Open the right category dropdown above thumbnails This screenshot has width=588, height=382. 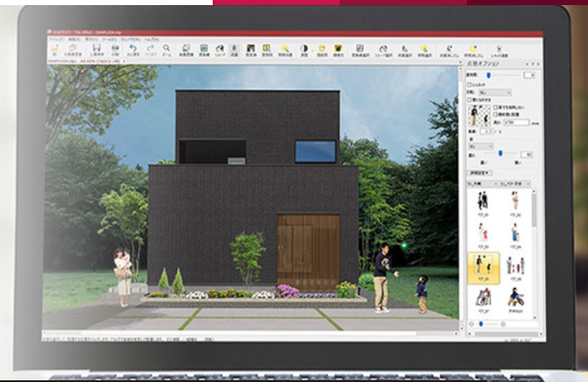tap(516, 182)
